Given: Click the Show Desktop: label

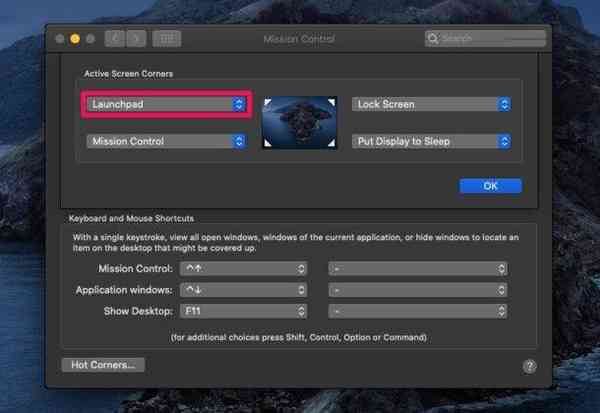Looking at the screenshot, I should [x=138, y=312].
